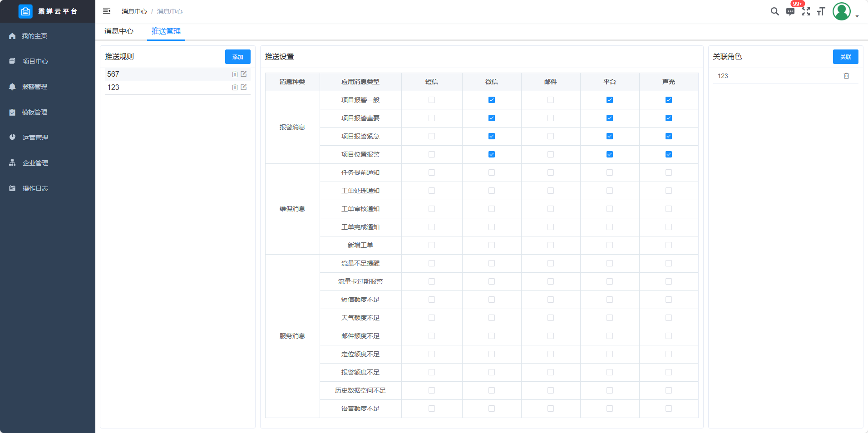868x433 pixels.
Task: Uncheck 微信 for 项目报警一般
Action: click(x=492, y=100)
